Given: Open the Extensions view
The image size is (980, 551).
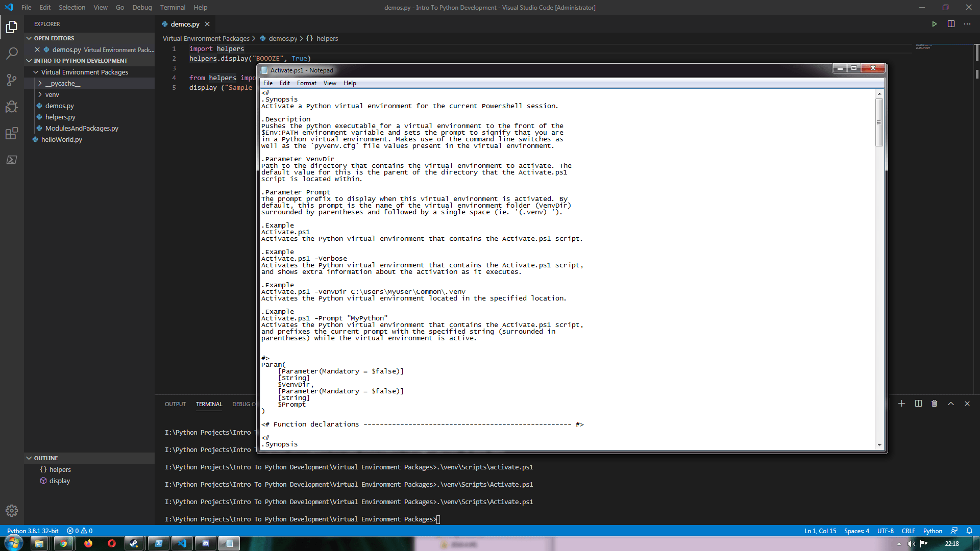Looking at the screenshot, I should [x=12, y=133].
